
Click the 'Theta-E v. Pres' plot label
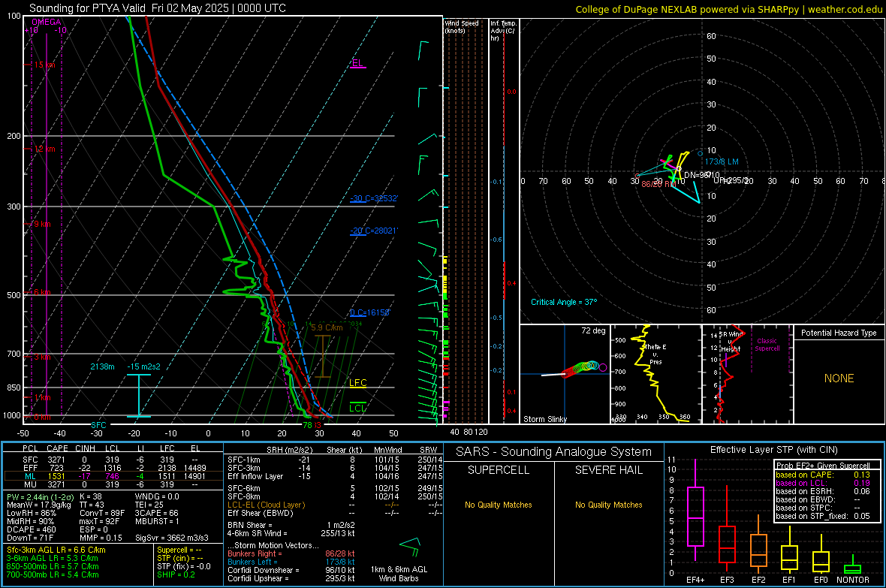click(655, 354)
